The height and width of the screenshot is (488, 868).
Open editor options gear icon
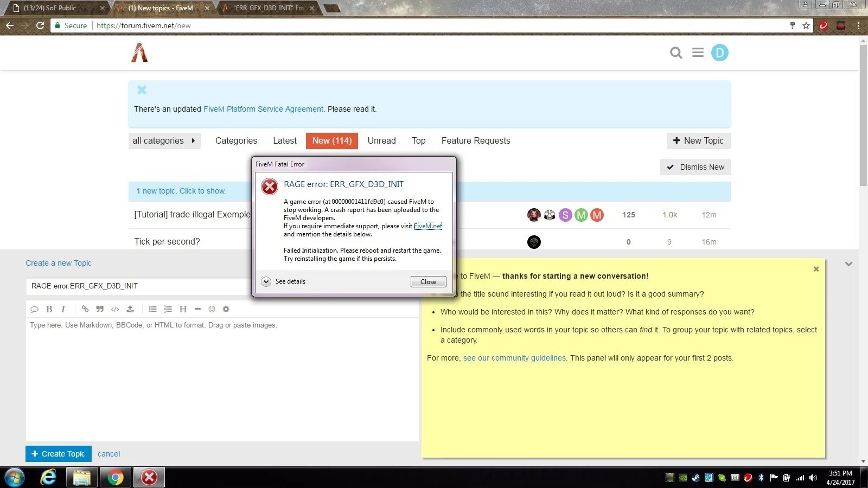(226, 309)
